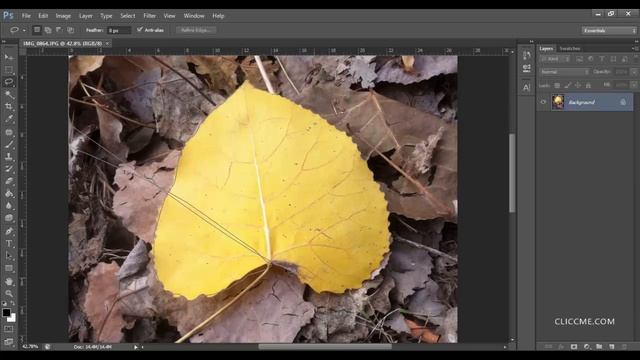
Task: Select the Rectangular Marquee tool
Action: tap(9, 69)
